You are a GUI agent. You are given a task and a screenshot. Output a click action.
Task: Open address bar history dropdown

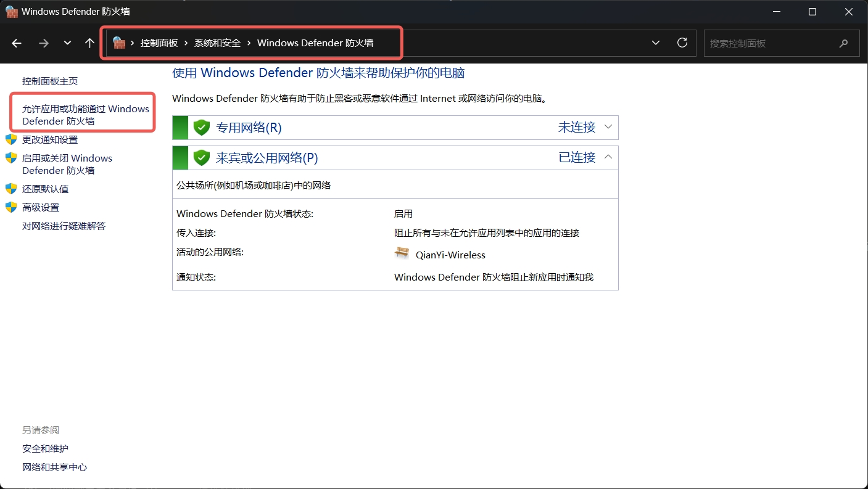click(656, 43)
